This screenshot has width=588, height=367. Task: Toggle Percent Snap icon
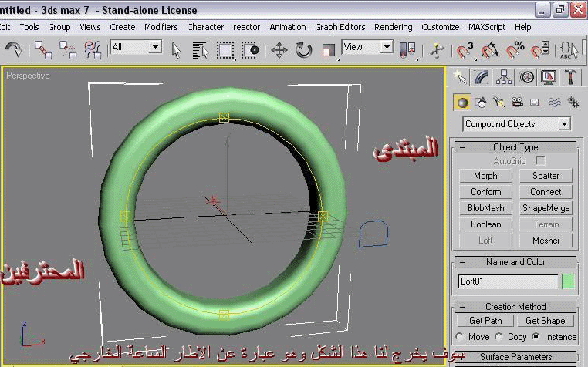click(x=515, y=50)
